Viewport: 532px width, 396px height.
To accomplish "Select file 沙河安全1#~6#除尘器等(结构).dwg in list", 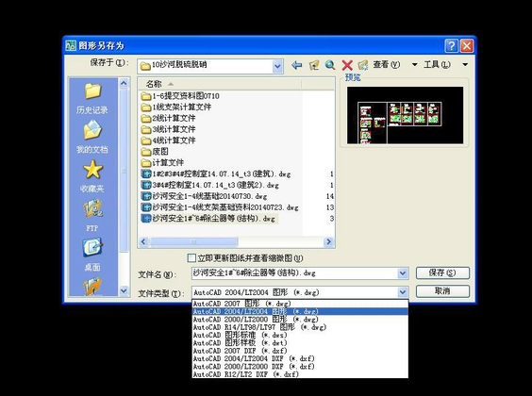I will coord(208,219).
